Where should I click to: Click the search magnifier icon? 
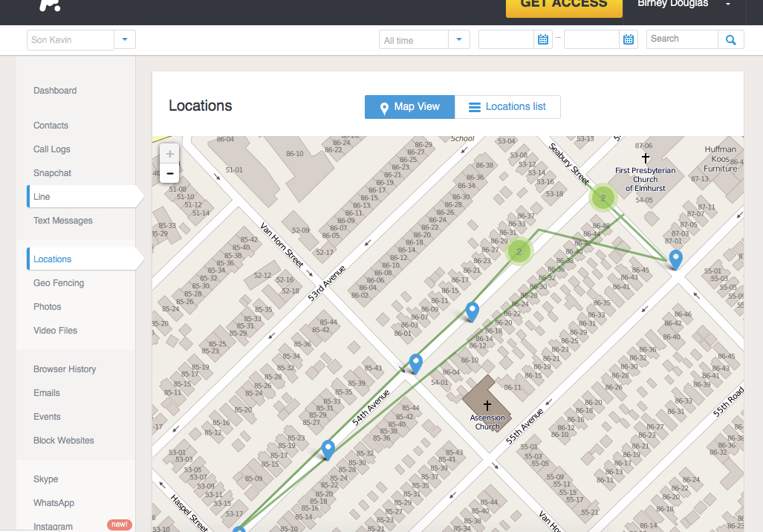pos(731,40)
